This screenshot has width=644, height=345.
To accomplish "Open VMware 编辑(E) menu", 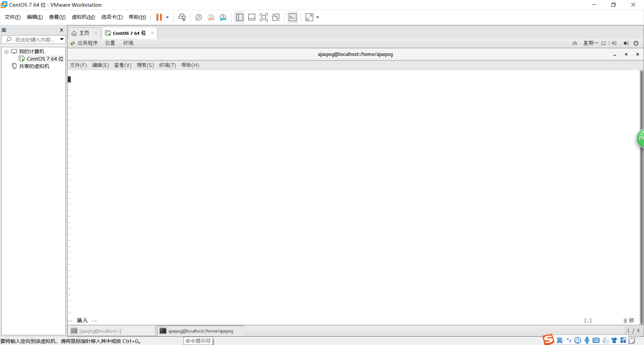I will pyautogui.click(x=35, y=17).
